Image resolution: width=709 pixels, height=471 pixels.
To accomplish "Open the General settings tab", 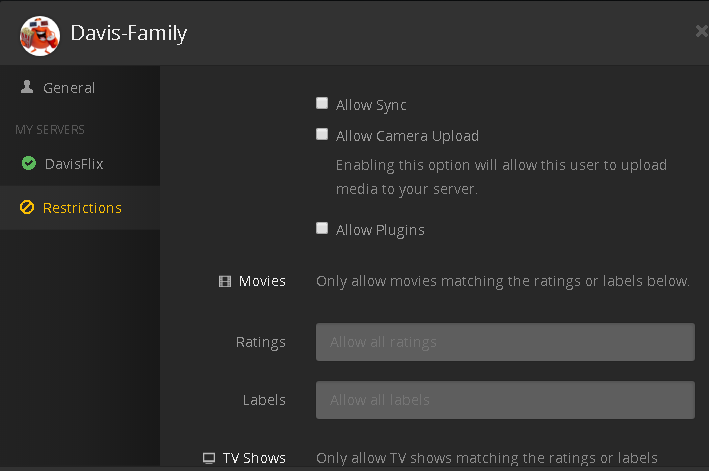I will (69, 88).
